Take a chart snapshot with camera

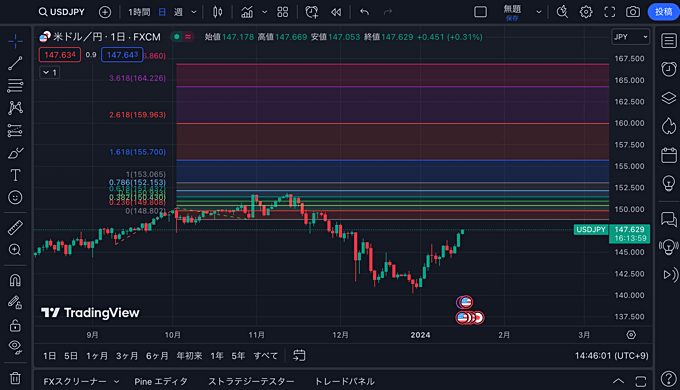click(x=633, y=12)
